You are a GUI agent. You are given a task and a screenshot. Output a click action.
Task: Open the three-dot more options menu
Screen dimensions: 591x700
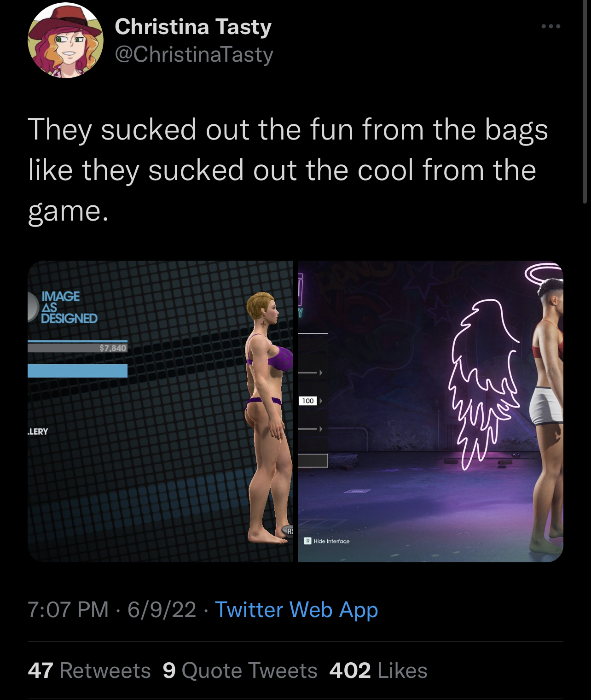click(x=550, y=26)
